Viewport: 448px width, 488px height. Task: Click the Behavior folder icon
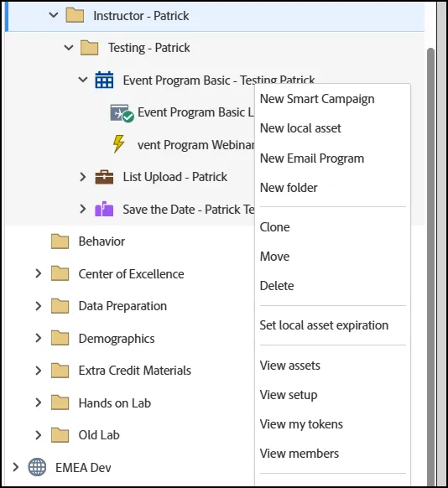click(60, 241)
